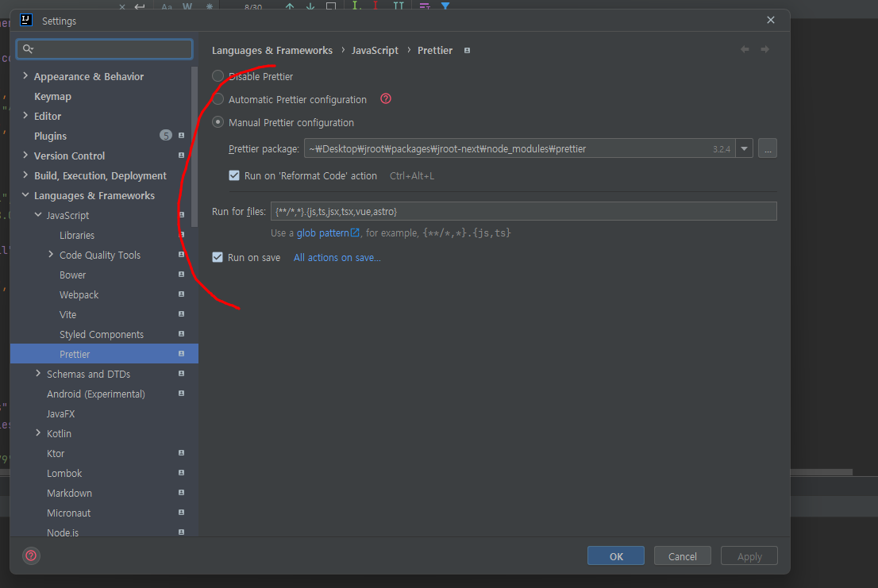Click the Cancel button

[683, 555]
